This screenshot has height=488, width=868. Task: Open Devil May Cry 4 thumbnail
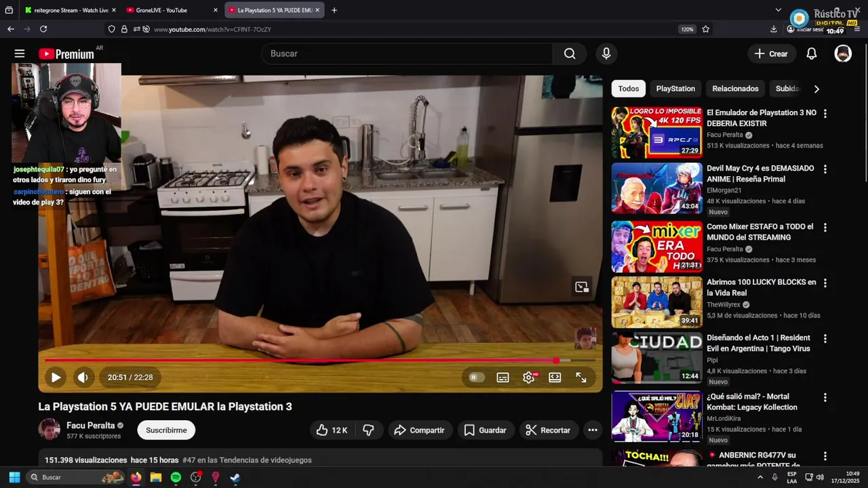[657, 188]
